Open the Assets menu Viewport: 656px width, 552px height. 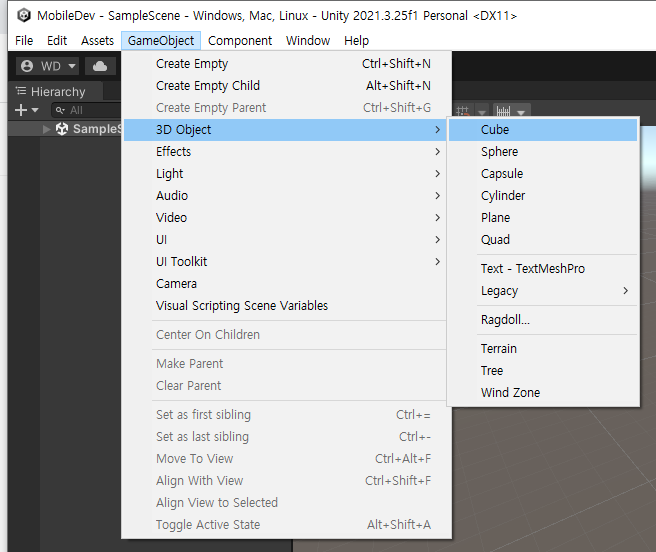[x=97, y=41]
